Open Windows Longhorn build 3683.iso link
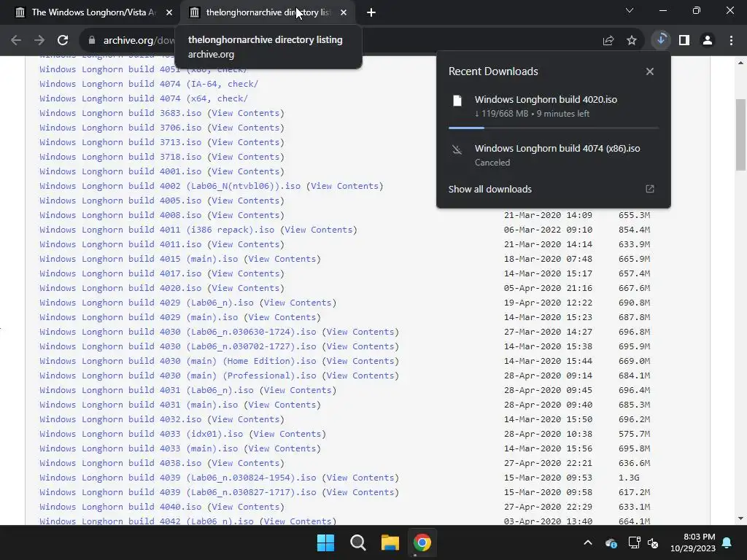747x560 pixels. 120,113
